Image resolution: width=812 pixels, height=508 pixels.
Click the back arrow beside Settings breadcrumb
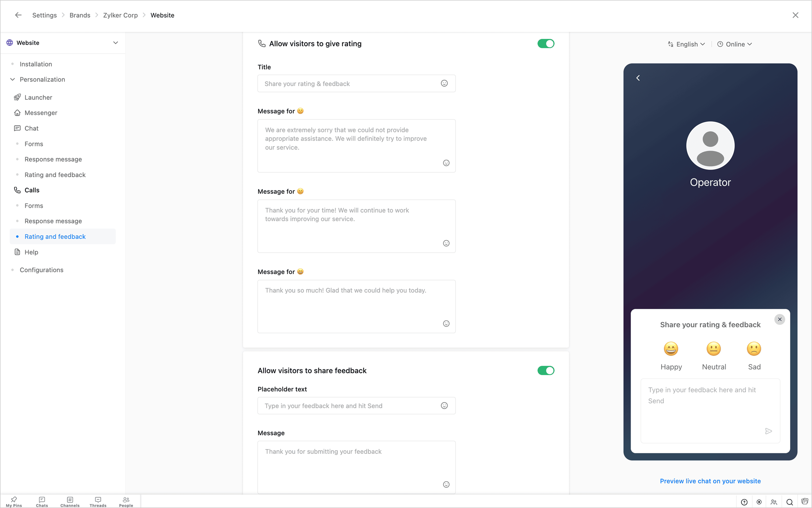tap(18, 15)
